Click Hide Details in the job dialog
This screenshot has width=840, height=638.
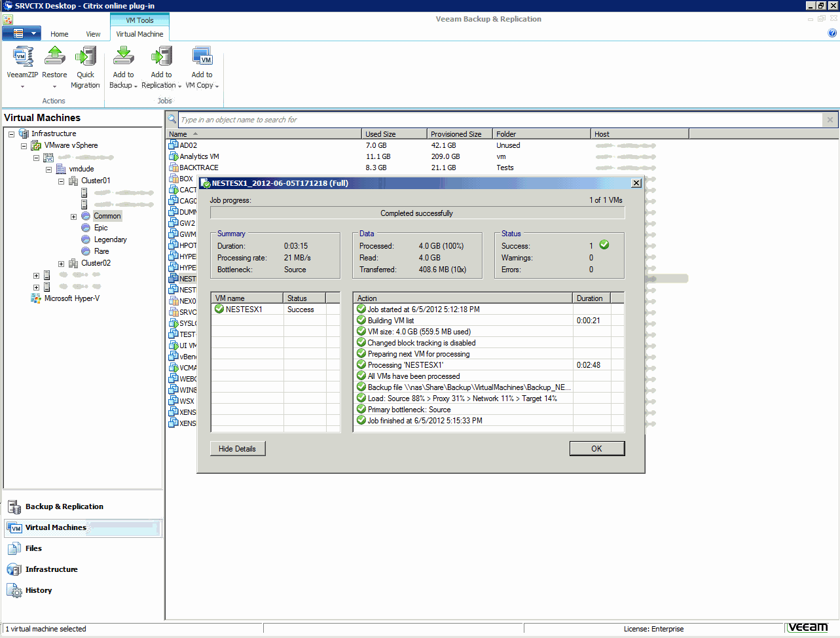pyautogui.click(x=237, y=449)
